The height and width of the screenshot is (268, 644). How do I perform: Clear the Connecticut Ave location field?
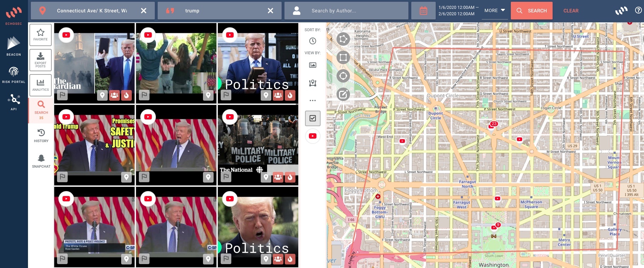[143, 11]
